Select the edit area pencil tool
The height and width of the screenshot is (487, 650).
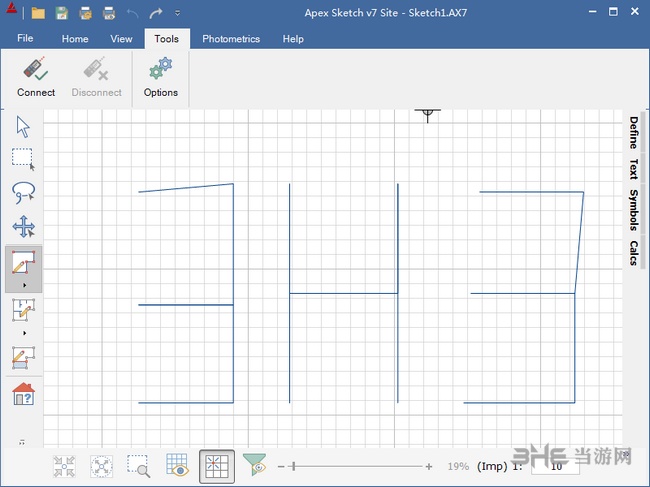[24, 358]
